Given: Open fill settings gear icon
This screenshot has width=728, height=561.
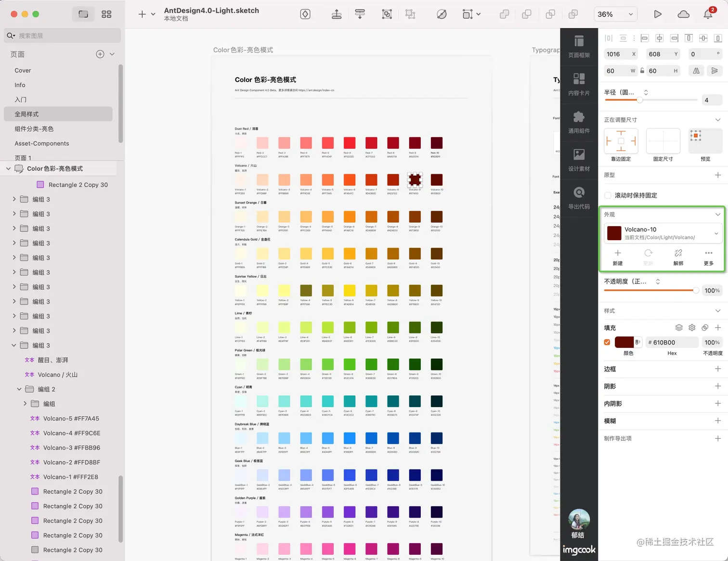Looking at the screenshot, I should pos(692,328).
